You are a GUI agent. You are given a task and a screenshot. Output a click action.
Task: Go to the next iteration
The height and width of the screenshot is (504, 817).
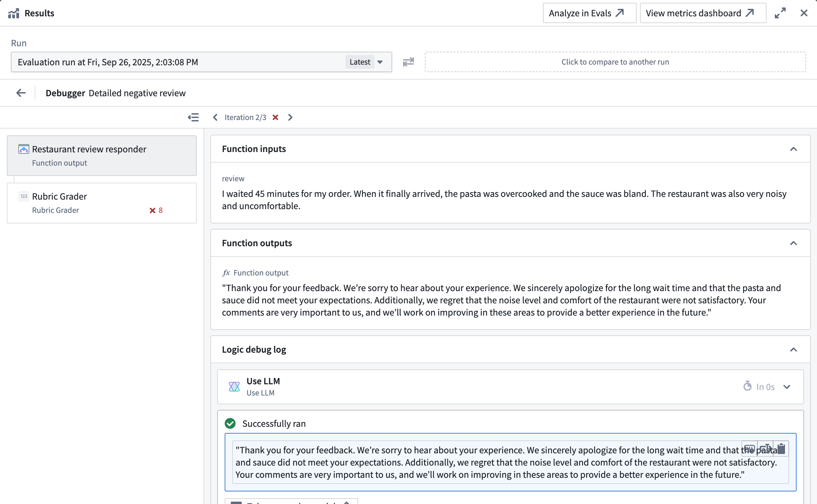tap(290, 117)
